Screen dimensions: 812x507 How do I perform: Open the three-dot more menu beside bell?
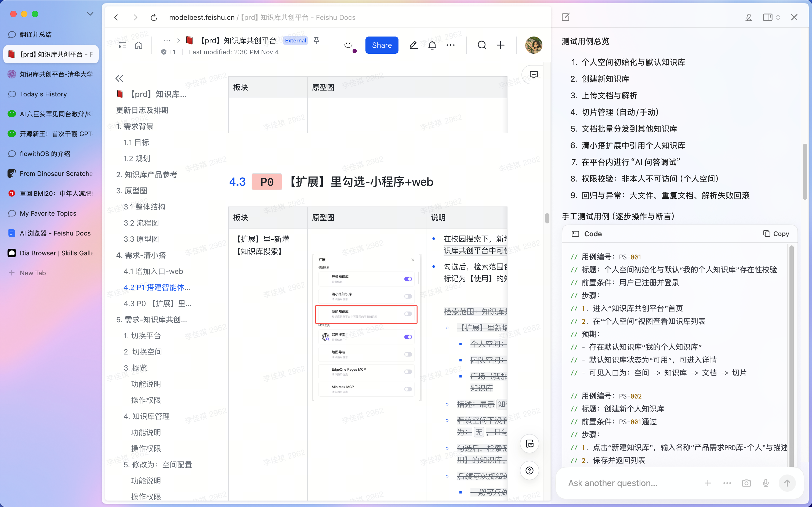tap(451, 45)
